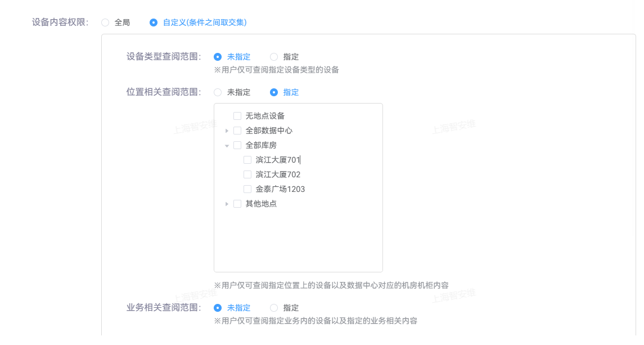Choose 未指定 for 设备类型查阅范围
644x345 pixels.
[218, 57]
